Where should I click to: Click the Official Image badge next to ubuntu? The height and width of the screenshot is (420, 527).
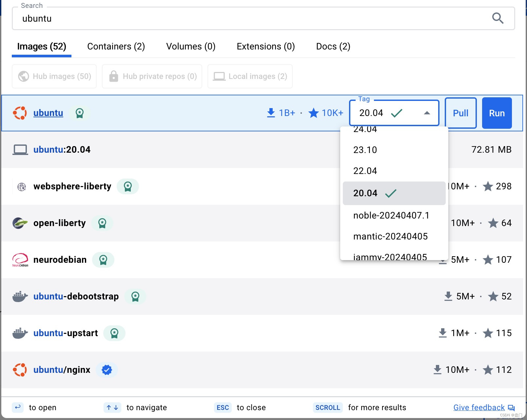pyautogui.click(x=80, y=113)
